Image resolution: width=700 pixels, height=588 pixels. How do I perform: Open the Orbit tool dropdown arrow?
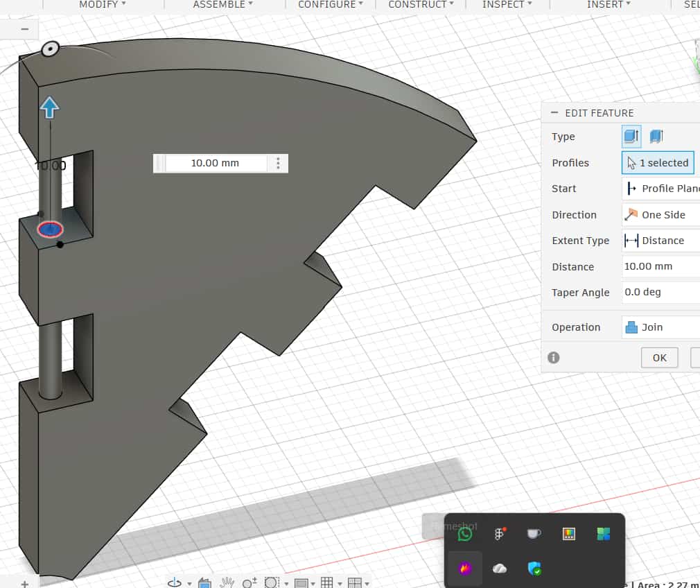coord(189,584)
